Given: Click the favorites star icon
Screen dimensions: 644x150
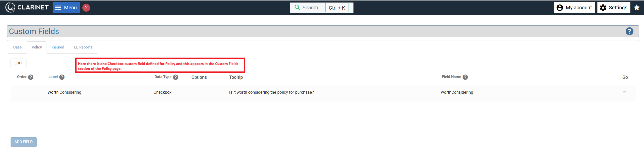Looking at the screenshot, I should [637, 8].
